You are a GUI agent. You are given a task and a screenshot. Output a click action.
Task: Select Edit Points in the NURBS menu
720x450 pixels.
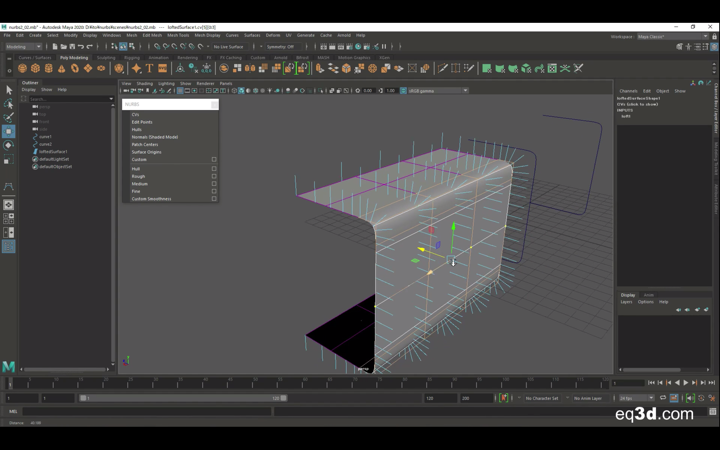[142, 122]
